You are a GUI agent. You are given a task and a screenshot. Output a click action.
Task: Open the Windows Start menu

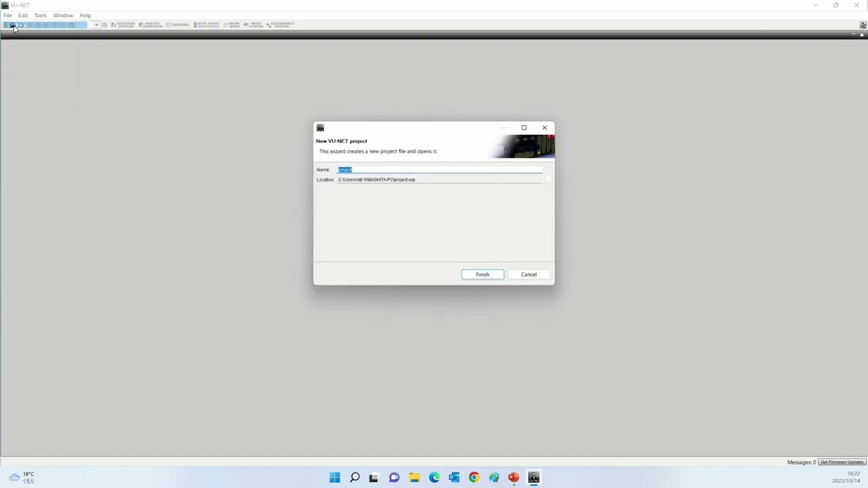pyautogui.click(x=334, y=478)
